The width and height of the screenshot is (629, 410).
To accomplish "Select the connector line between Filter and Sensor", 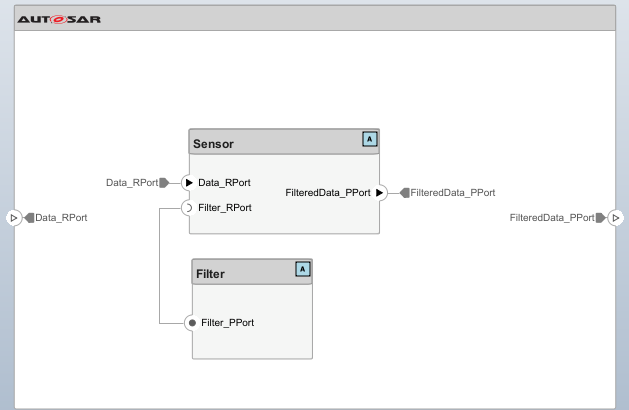I will tap(160, 266).
